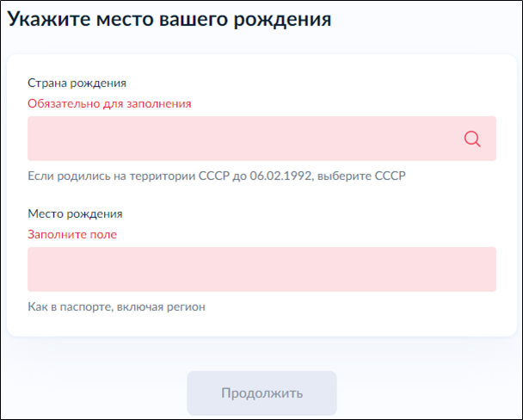Click the magnifier search icon

472,139
